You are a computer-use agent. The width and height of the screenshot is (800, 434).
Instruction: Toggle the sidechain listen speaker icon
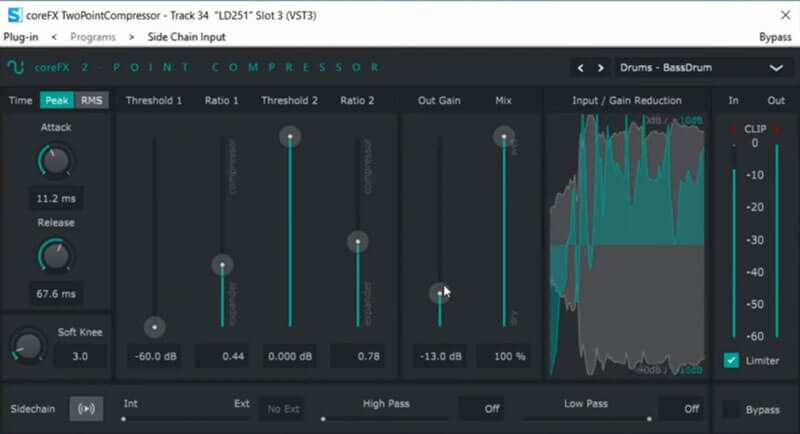coord(86,409)
